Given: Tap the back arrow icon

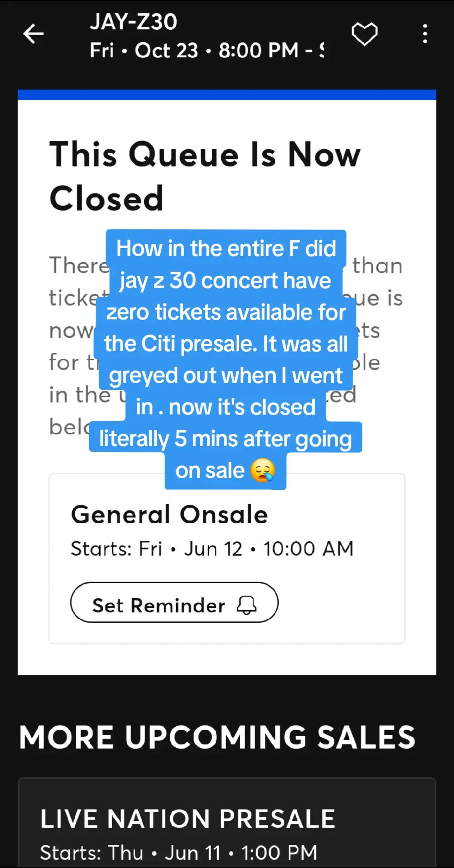Looking at the screenshot, I should pyautogui.click(x=34, y=34).
